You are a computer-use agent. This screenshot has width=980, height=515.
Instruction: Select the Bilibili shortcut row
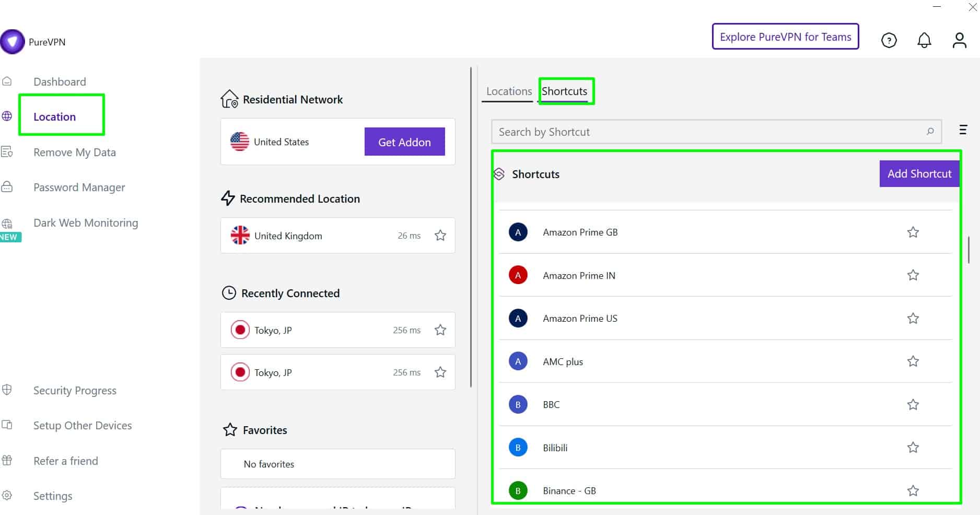pyautogui.click(x=725, y=448)
